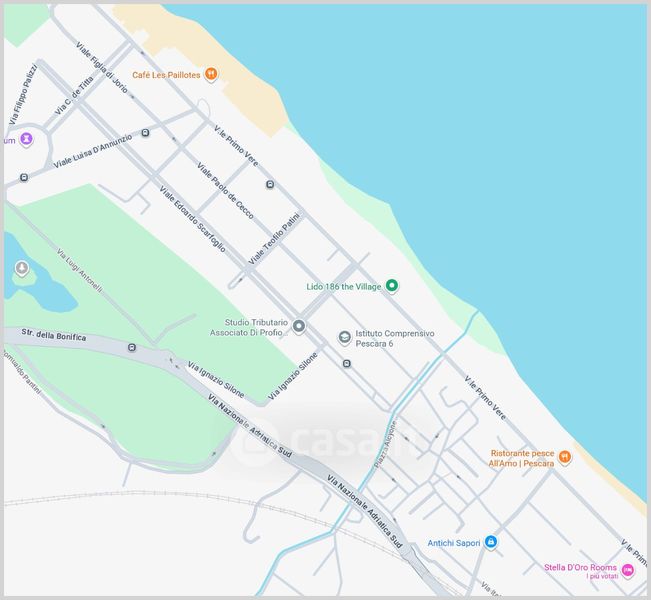Open the Istituto Comprensivo Pescara 6 school icon
651x600 pixels.
coord(344,338)
